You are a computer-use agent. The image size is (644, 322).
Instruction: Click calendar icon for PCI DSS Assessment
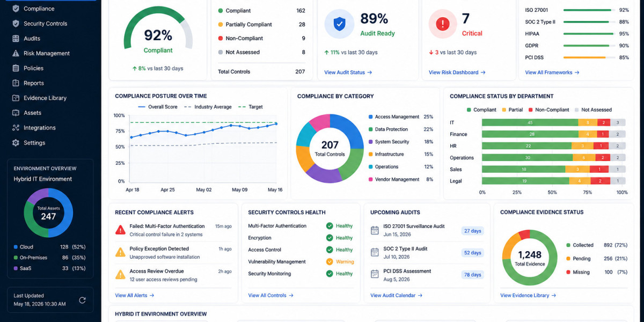coord(375,274)
